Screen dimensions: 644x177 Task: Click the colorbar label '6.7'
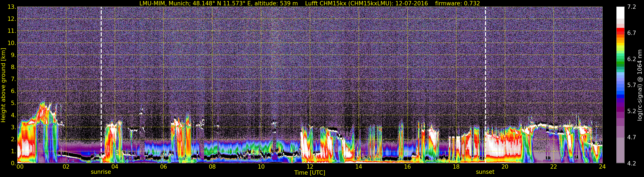pyautogui.click(x=632, y=33)
